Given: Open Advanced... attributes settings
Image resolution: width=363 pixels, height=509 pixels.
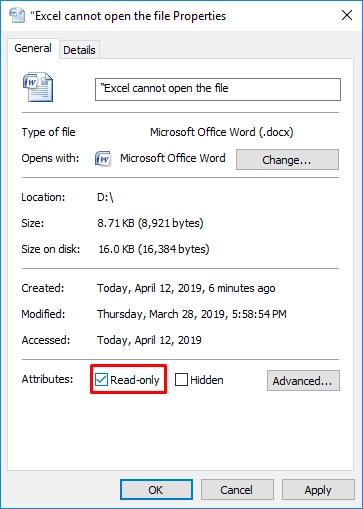Looking at the screenshot, I should click(303, 380).
